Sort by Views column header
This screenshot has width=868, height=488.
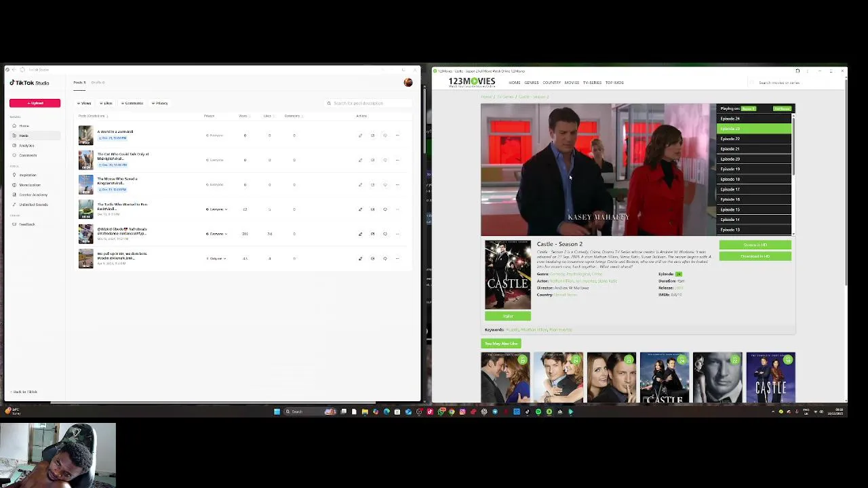243,116
